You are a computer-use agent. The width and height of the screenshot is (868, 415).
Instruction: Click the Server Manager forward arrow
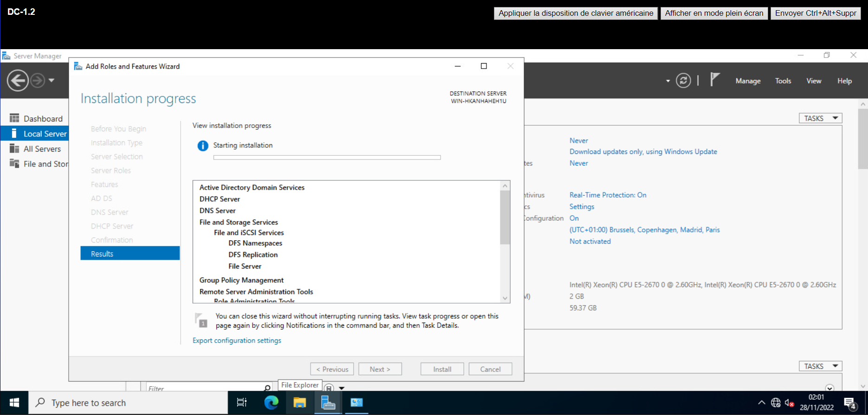pyautogui.click(x=38, y=81)
